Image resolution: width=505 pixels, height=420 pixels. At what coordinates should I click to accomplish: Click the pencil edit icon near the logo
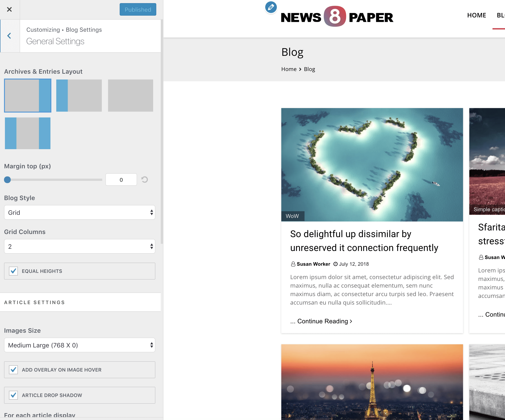click(271, 7)
